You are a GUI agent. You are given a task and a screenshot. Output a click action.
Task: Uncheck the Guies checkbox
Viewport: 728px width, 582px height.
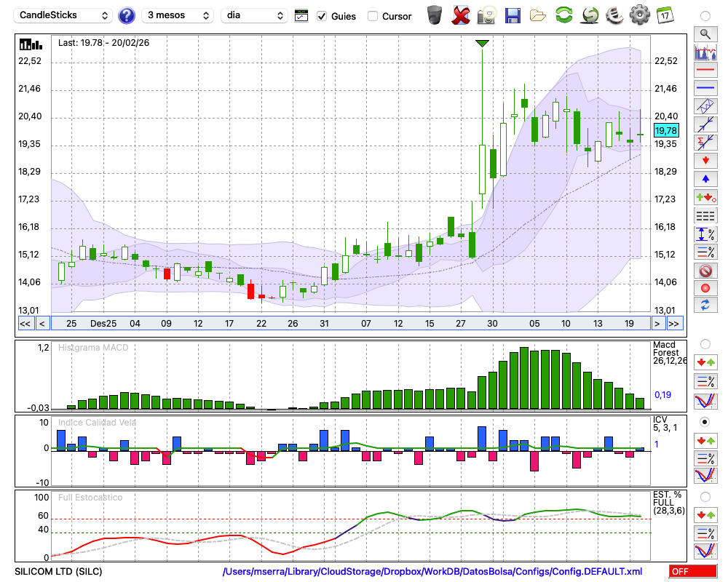[x=322, y=16]
